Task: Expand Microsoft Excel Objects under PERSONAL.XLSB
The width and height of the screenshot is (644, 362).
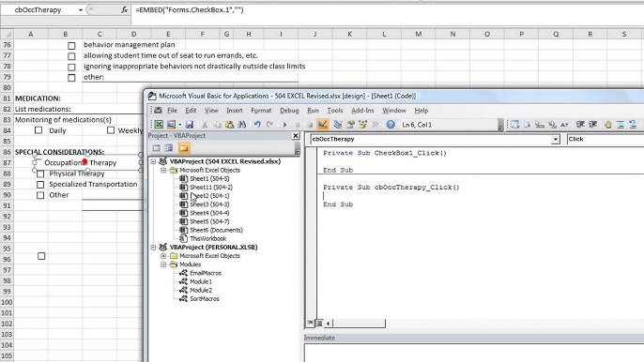Action: [163, 256]
